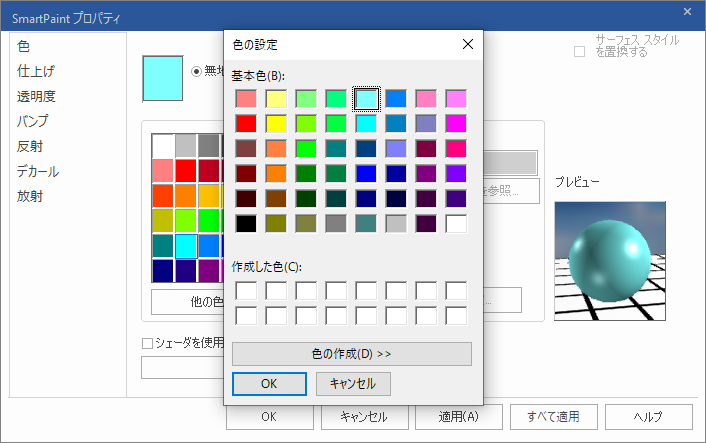Viewport: 706px width, 443px height.
Task: Pick orange-red swatch in SmartPaint palette
Action: click(x=163, y=195)
